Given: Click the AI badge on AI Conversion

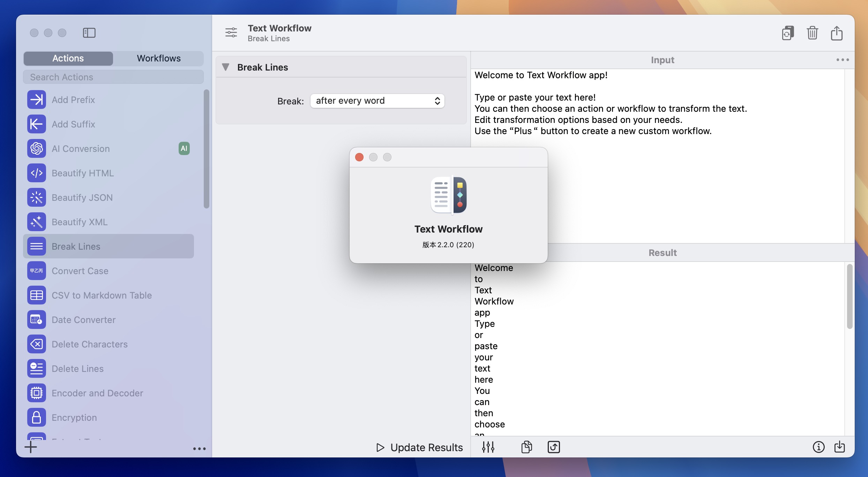Looking at the screenshot, I should point(184,148).
